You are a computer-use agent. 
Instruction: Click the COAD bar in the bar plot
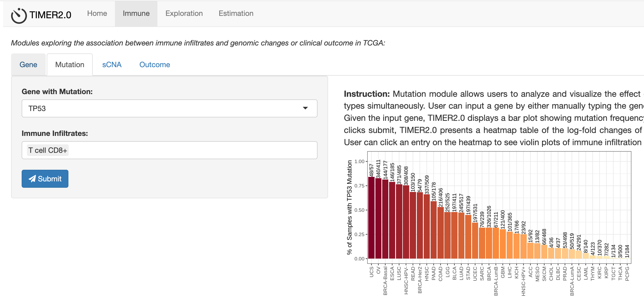coord(440,233)
